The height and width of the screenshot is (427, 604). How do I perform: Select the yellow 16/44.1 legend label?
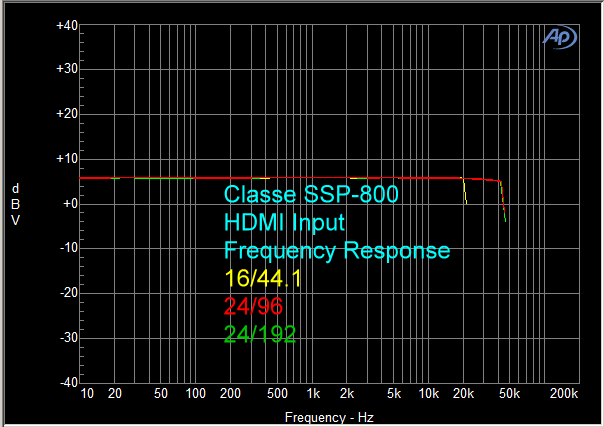pyautogui.click(x=264, y=279)
